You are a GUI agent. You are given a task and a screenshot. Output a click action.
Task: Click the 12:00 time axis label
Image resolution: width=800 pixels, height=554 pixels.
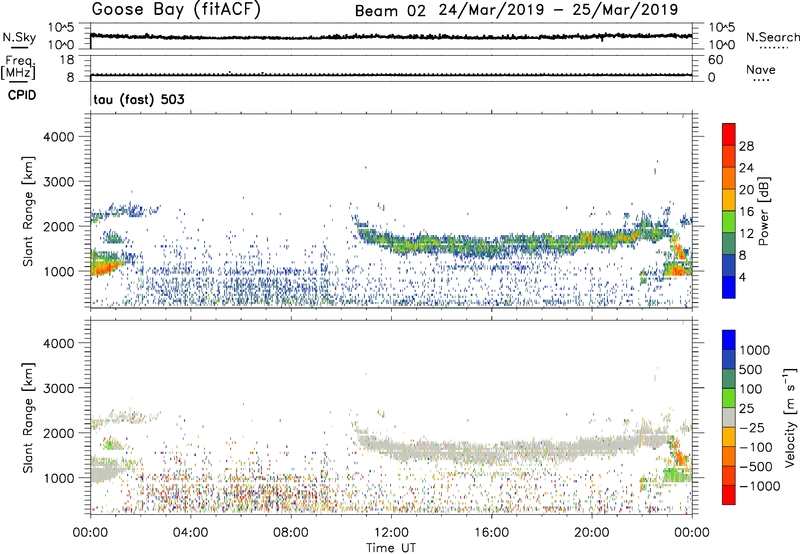click(391, 533)
